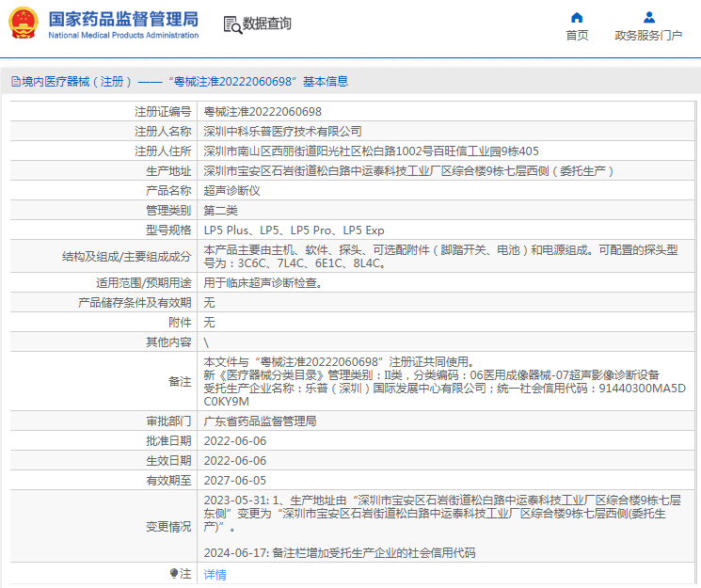Open 政务服务门户 text link
This screenshot has width=701, height=588.
click(648, 36)
